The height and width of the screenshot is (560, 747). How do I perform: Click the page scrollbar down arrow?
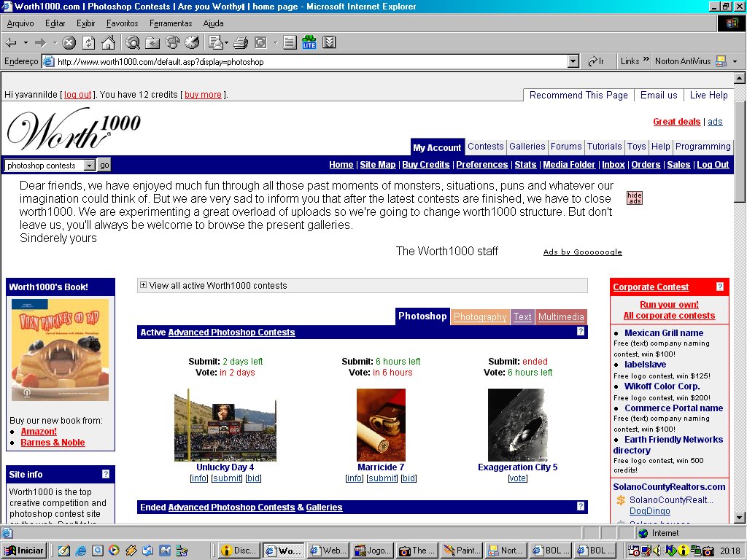(740, 518)
